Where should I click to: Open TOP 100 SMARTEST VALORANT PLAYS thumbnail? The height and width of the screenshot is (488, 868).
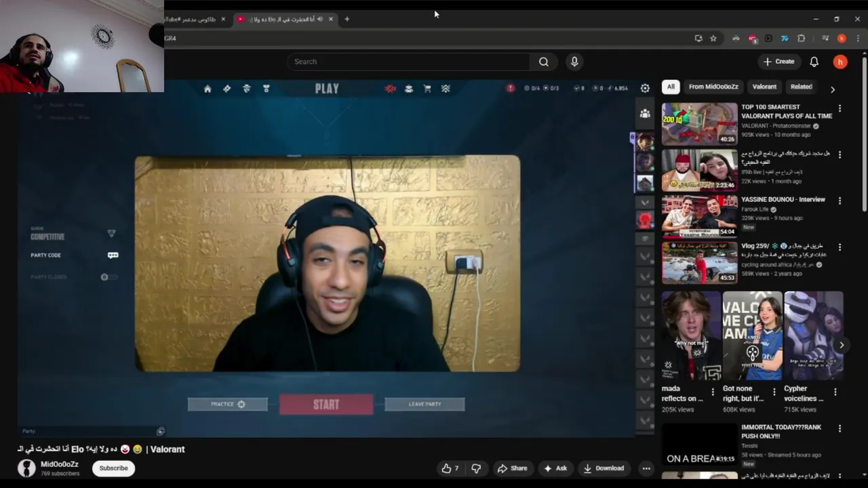point(699,124)
